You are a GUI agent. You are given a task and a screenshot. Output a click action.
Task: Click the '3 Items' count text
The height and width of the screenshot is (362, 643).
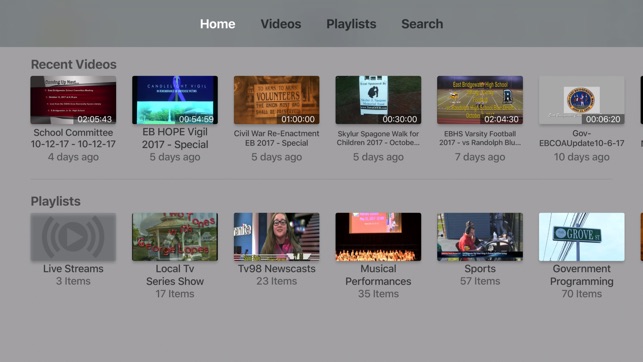73,281
